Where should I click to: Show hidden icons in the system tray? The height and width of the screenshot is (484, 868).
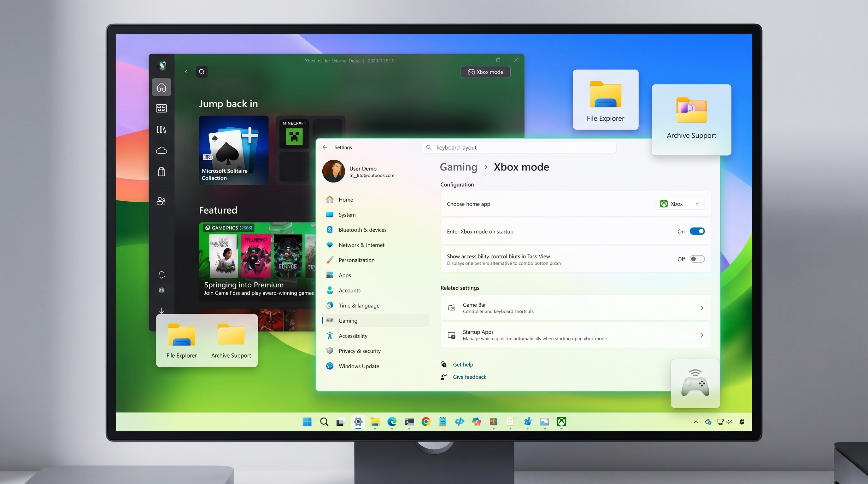pyautogui.click(x=696, y=422)
